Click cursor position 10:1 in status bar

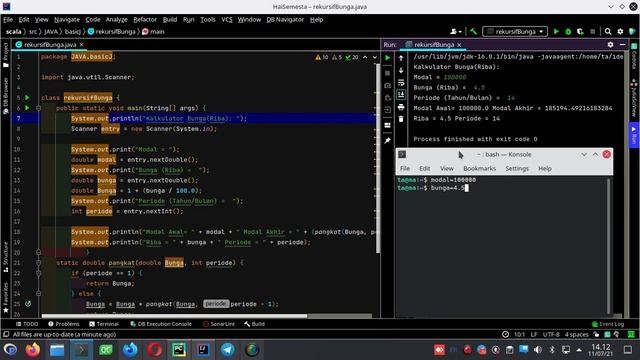coord(520,334)
